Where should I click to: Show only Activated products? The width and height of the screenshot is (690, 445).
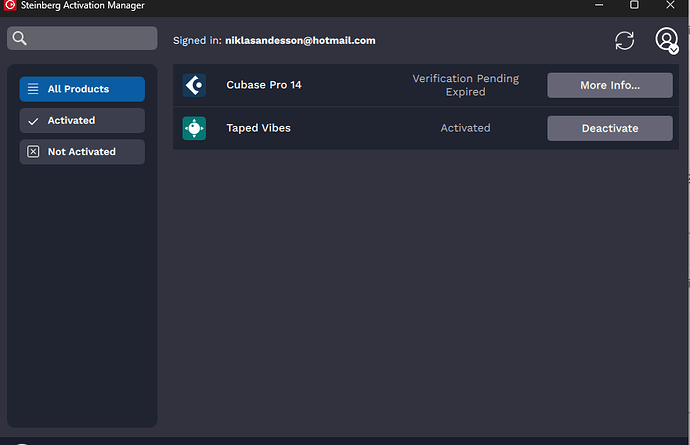pyautogui.click(x=82, y=121)
